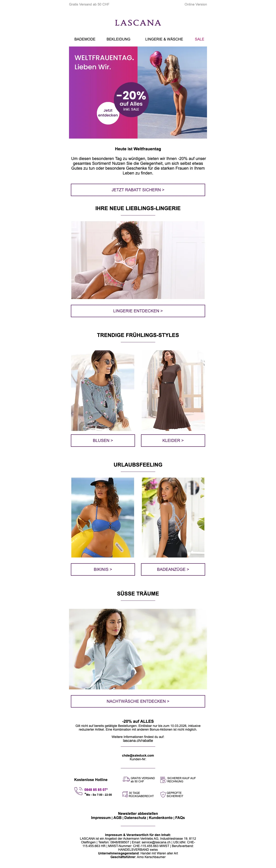This screenshot has width=276, height=868.
Task: Click the Geprüfte Sicherheit shield icon
Action: (x=163, y=795)
